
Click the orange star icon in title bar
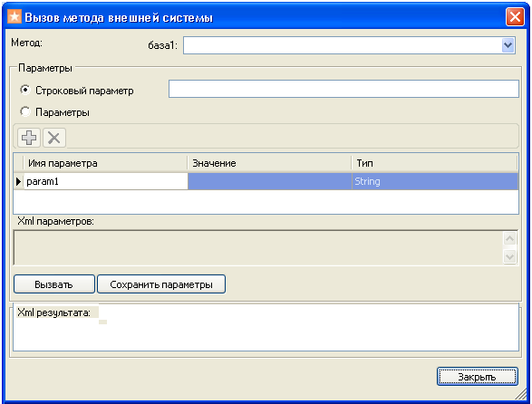(15, 16)
